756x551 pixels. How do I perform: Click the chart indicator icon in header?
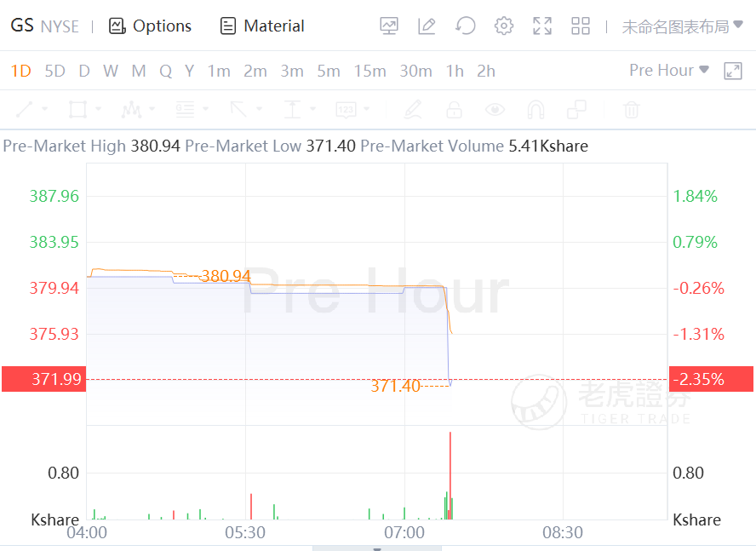tap(389, 26)
